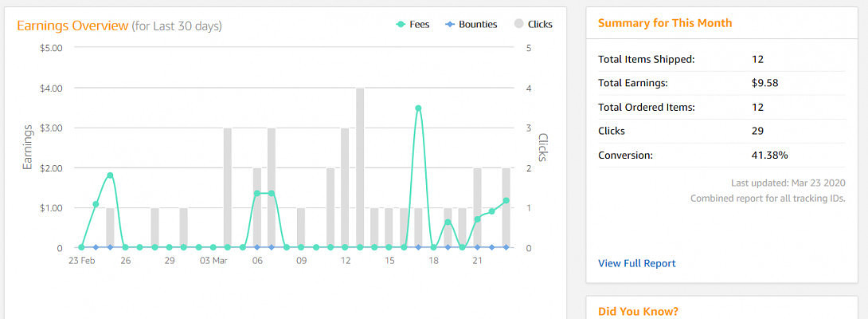
Task: Click the tallest Clicks bar reaching 4
Action: coord(360,167)
